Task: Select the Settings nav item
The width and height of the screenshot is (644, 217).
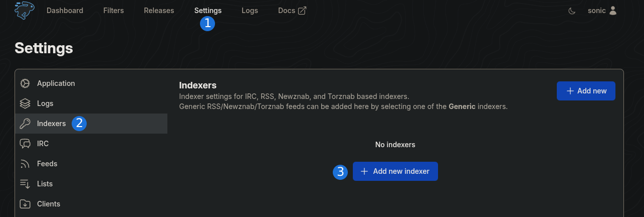Action: (208, 11)
